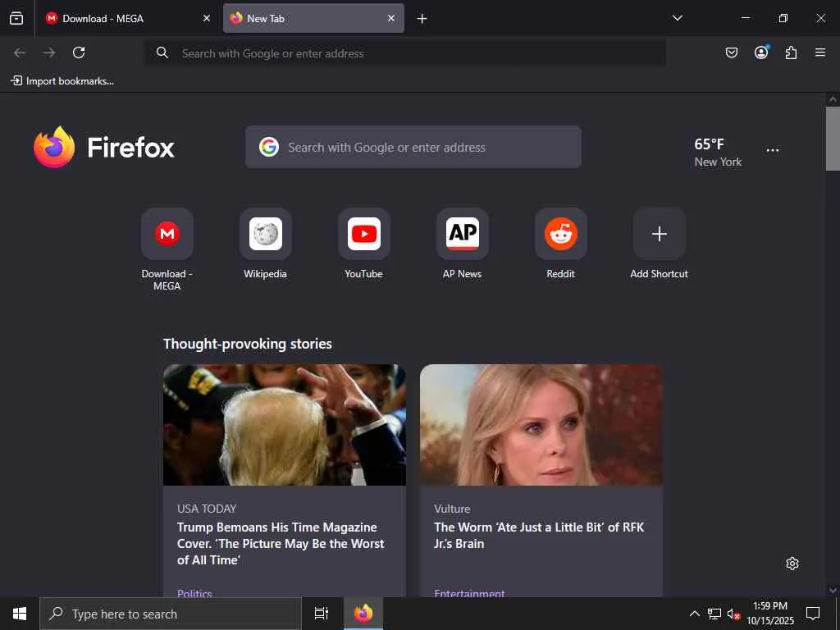Viewport: 840px width, 630px height.
Task: Click scrollbar down arrow
Action: click(x=833, y=591)
